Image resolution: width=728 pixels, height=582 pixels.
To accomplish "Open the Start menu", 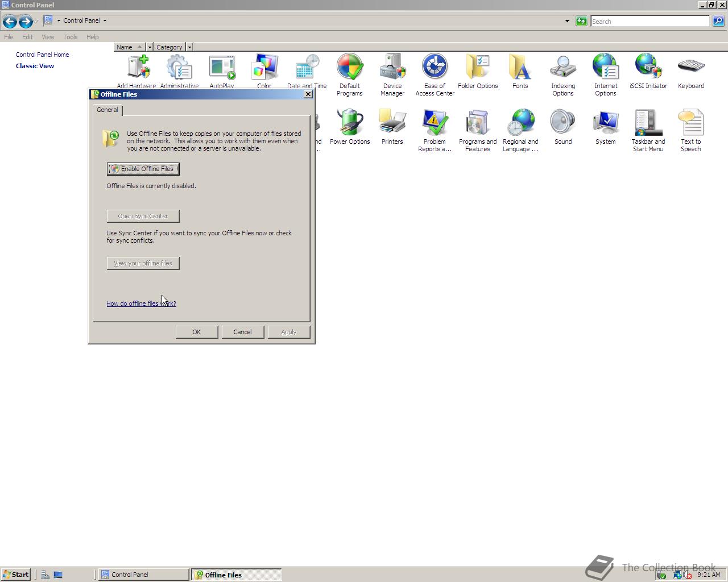I will [x=15, y=575].
